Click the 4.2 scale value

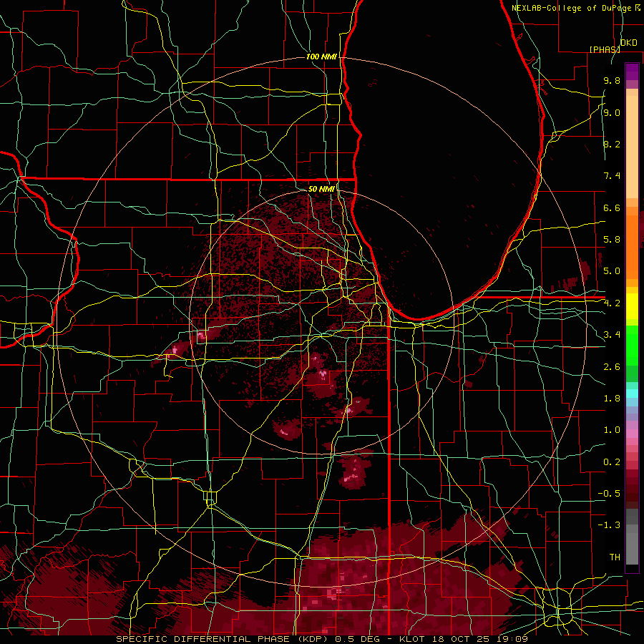612,303
